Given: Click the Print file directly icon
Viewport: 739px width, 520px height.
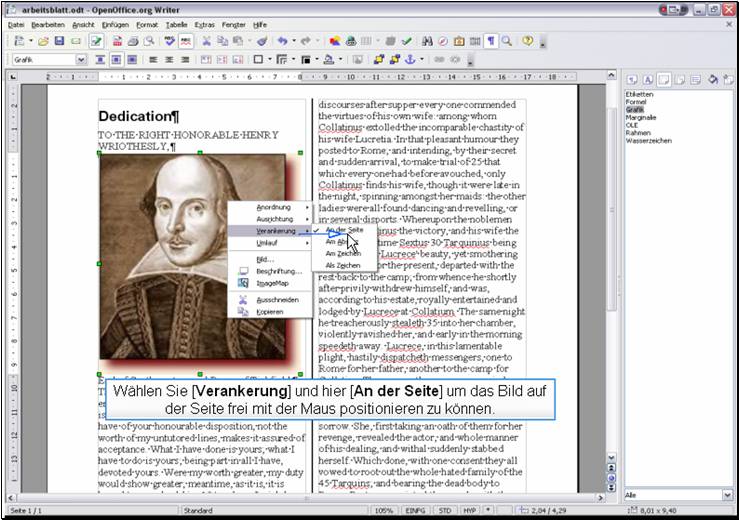Looking at the screenshot, I should coord(133,41).
